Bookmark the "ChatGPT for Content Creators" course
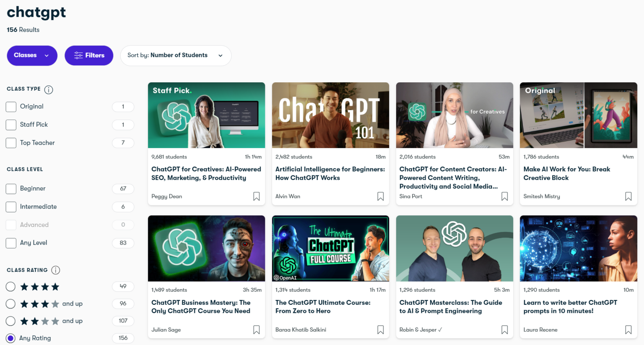Screen dimensions: 644x345 504,196
